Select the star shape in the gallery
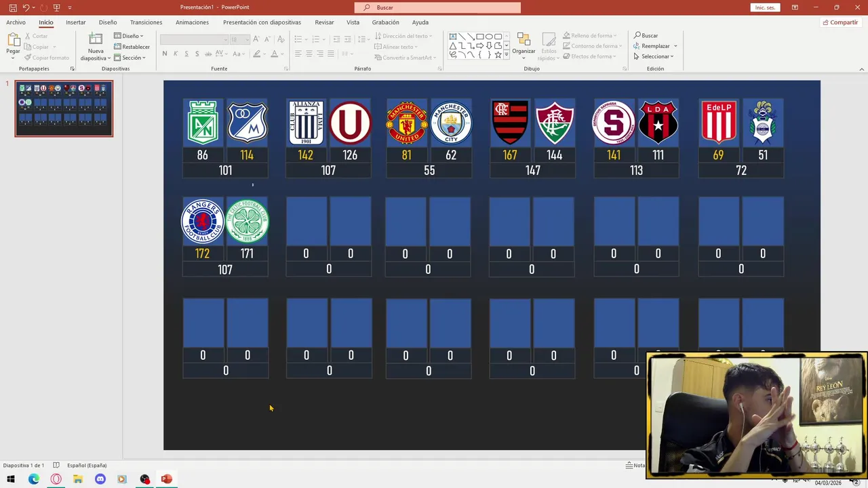Screen dimensions: 868x488 point(498,54)
